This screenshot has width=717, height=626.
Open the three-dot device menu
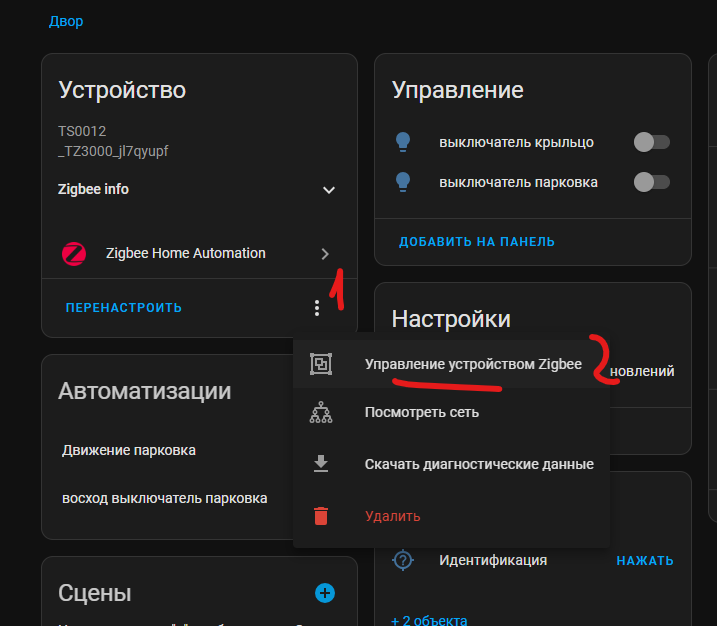point(317,308)
